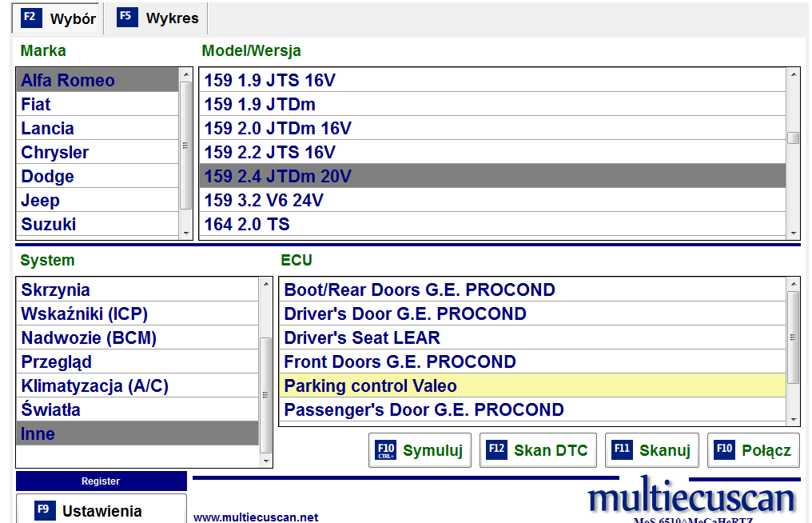The width and height of the screenshot is (812, 523).
Task: Pick Dodge from the Marka list
Action: coord(98,176)
